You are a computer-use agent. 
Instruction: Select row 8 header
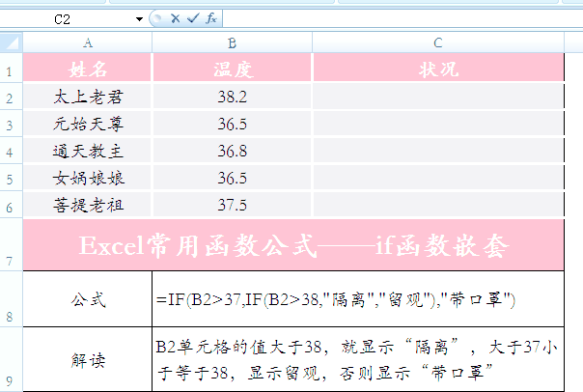(10, 299)
